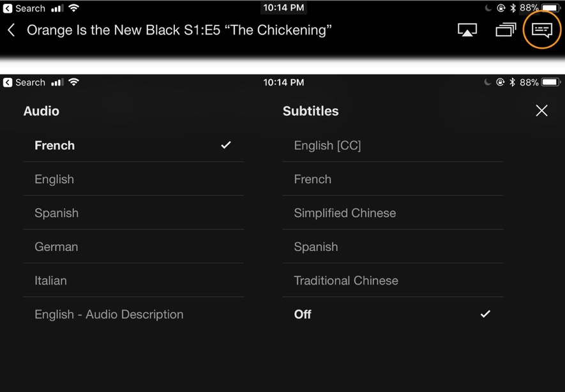This screenshot has width=565, height=392.
Task: Switch audio to English - Audio Description
Action: [x=109, y=314]
